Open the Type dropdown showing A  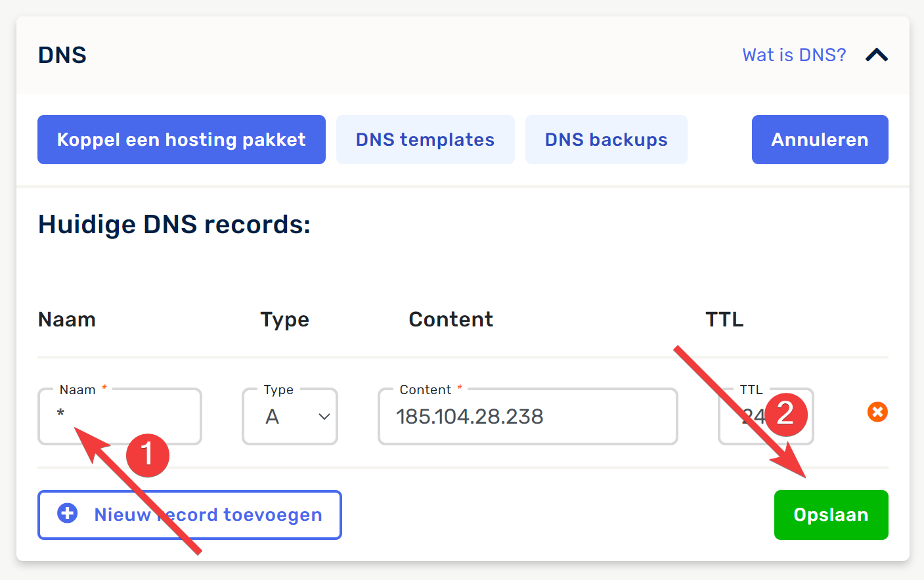click(x=290, y=417)
